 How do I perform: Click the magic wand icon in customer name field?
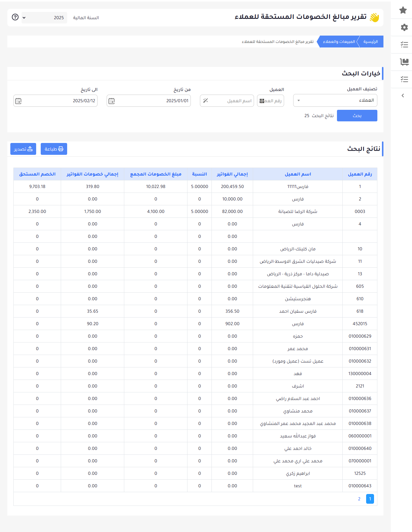click(206, 101)
